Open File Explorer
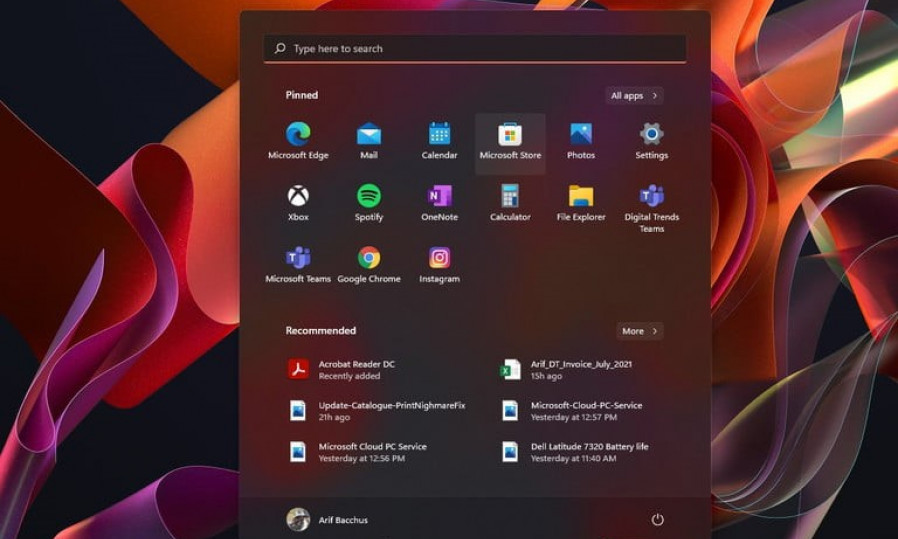The width and height of the screenshot is (898, 539). point(581,204)
